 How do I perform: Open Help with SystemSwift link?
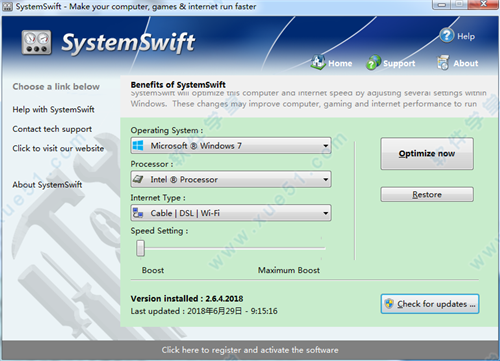53,110
